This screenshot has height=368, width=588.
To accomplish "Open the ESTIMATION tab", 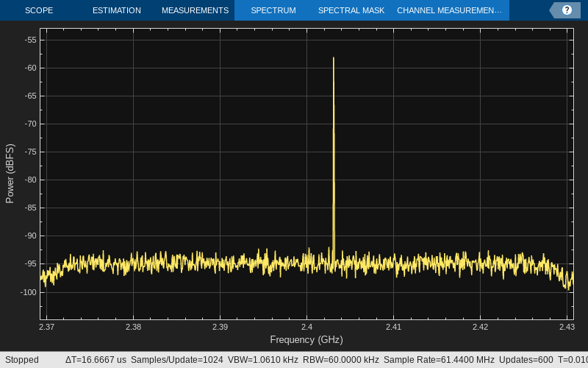I will (117, 10).
